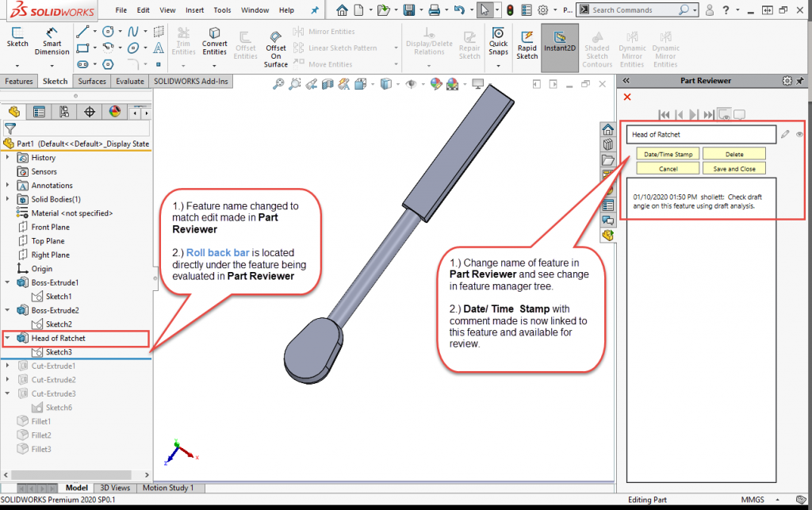This screenshot has height=510, width=812.
Task: Click pencil edit icon beside feature name
Action: (785, 134)
